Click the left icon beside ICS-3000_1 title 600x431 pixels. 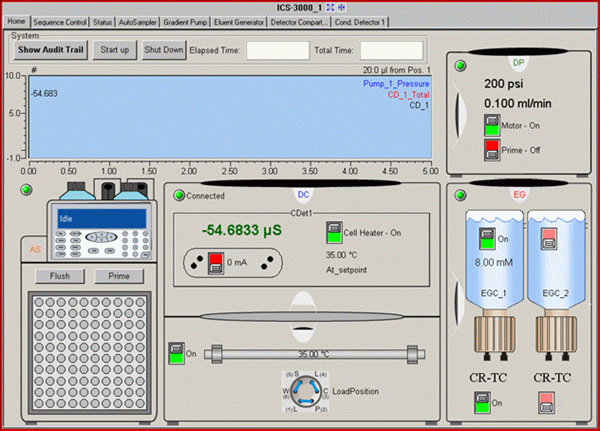(330, 7)
